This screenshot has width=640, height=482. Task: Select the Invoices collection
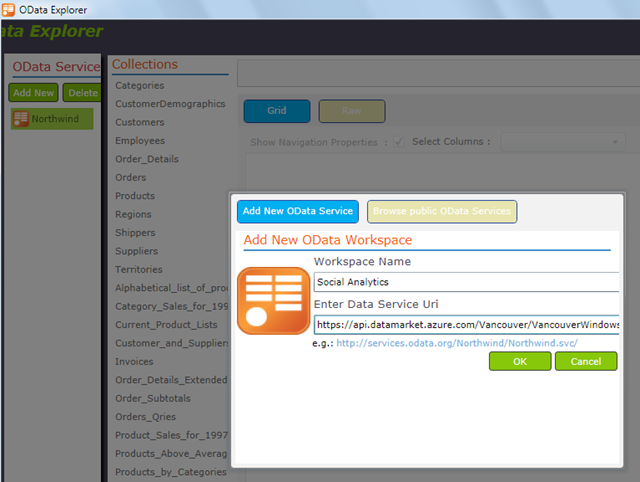[x=134, y=361]
